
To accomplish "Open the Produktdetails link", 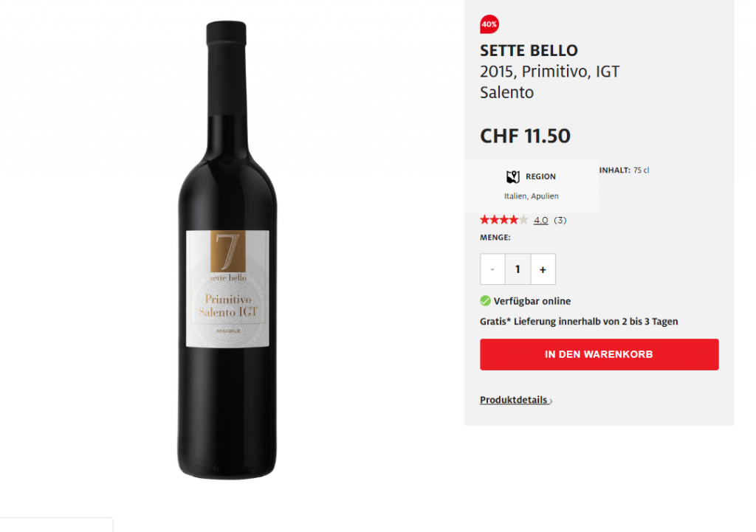I will (x=514, y=400).
